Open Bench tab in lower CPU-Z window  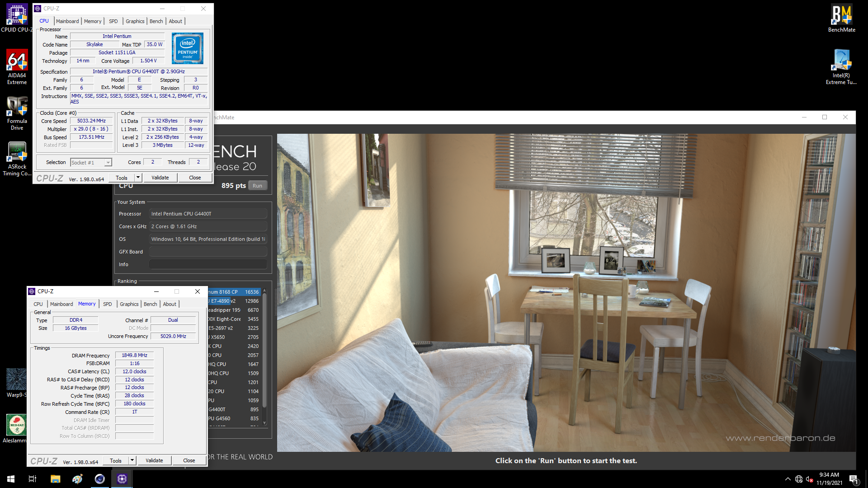pos(151,304)
